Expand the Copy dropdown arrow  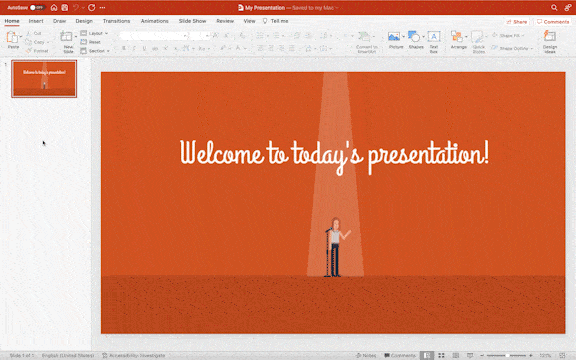click(x=48, y=42)
